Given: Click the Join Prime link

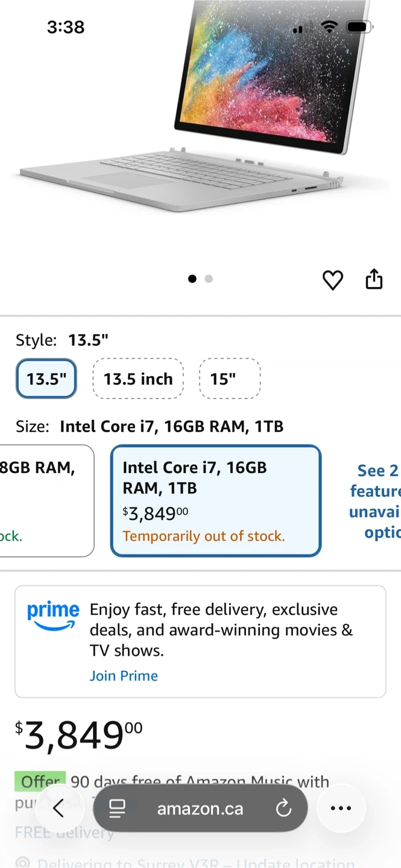Looking at the screenshot, I should coord(124,676).
